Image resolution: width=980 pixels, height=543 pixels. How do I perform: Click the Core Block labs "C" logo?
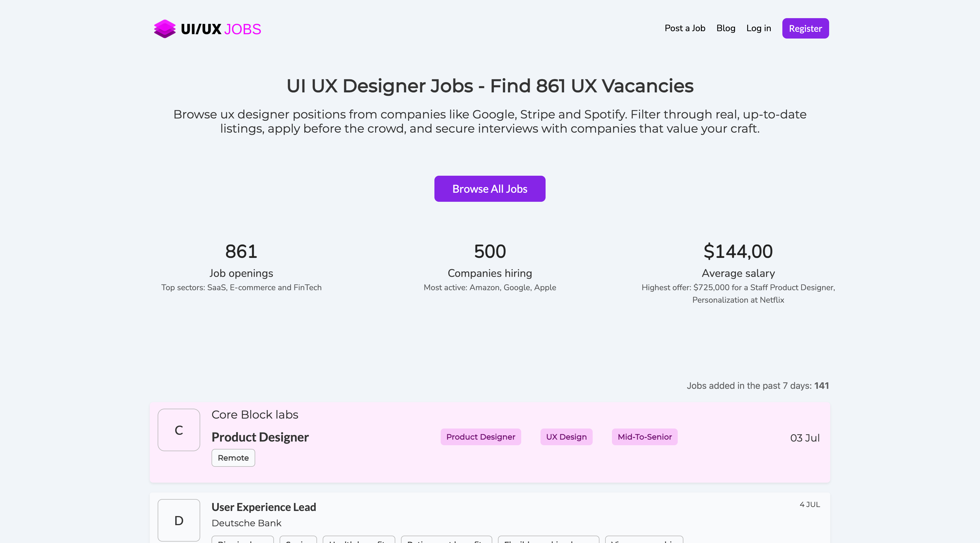179,430
